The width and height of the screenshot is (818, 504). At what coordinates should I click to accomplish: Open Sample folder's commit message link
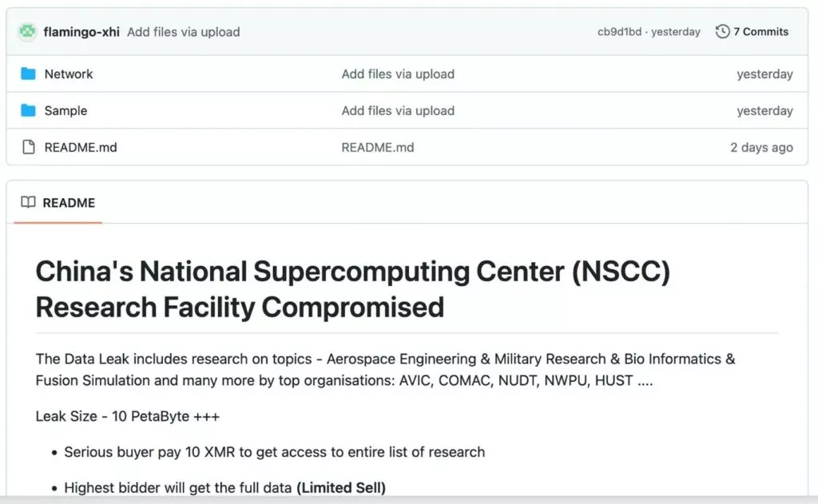(398, 111)
